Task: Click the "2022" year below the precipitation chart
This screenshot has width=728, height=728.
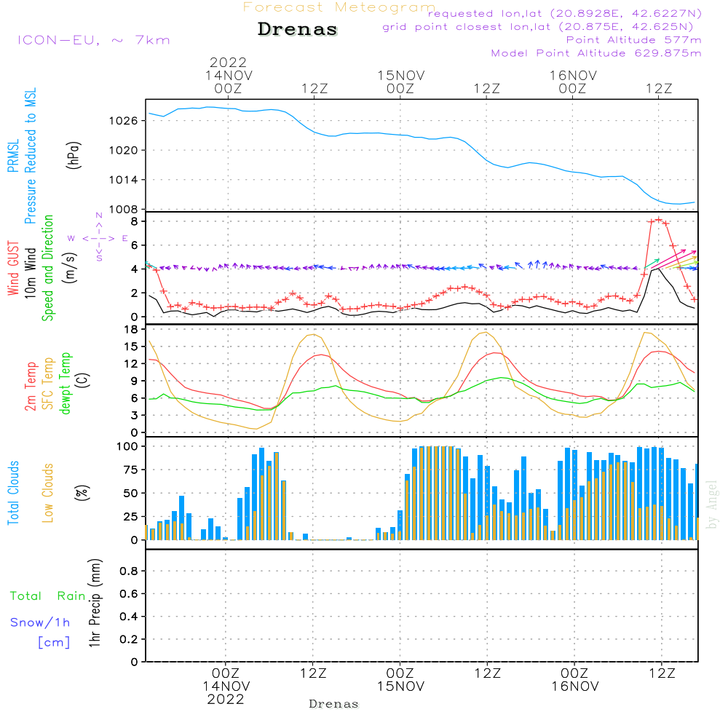Action: [226, 700]
